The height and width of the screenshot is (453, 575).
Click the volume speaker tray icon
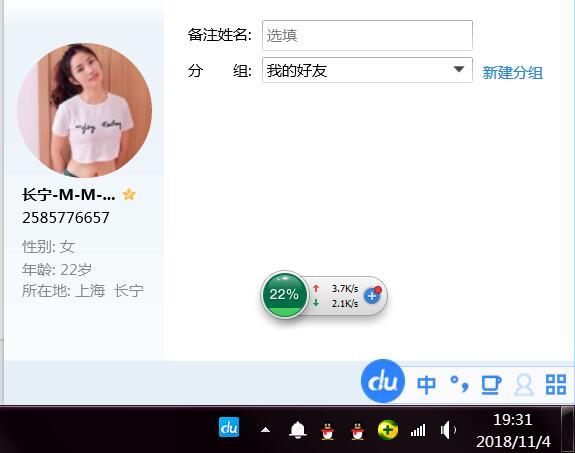[x=448, y=430]
